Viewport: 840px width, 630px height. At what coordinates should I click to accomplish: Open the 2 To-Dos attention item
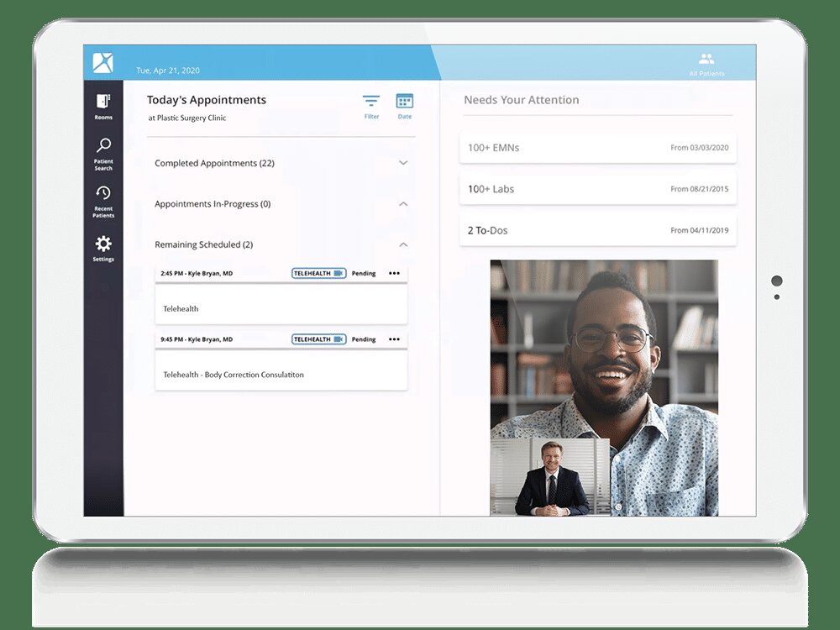(597, 230)
